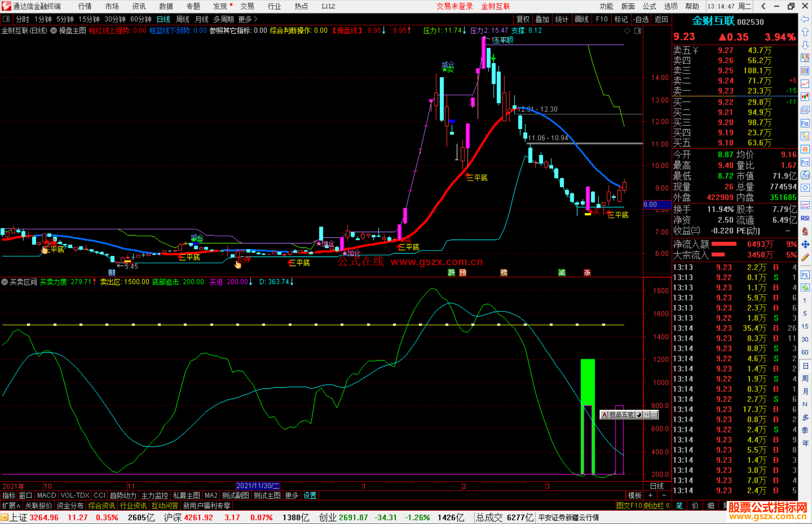
Task: Click the 设置 button on indicator tab bar
Action: pyautogui.click(x=310, y=495)
